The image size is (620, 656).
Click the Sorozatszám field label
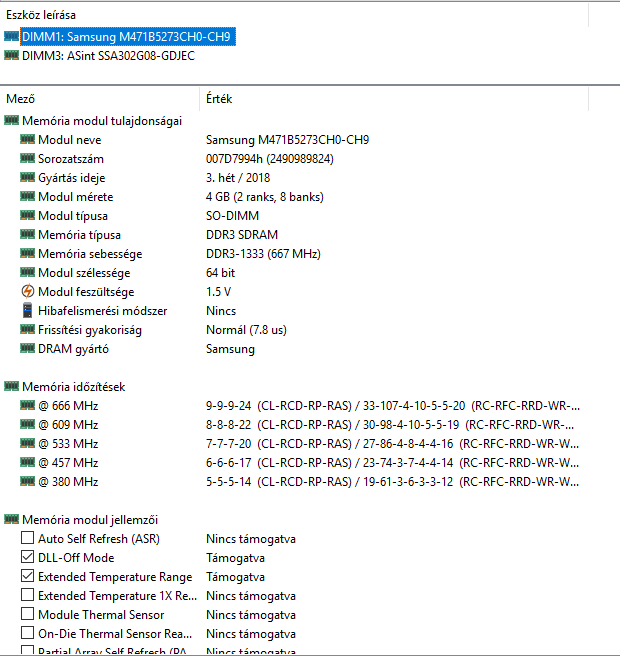click(x=71, y=159)
